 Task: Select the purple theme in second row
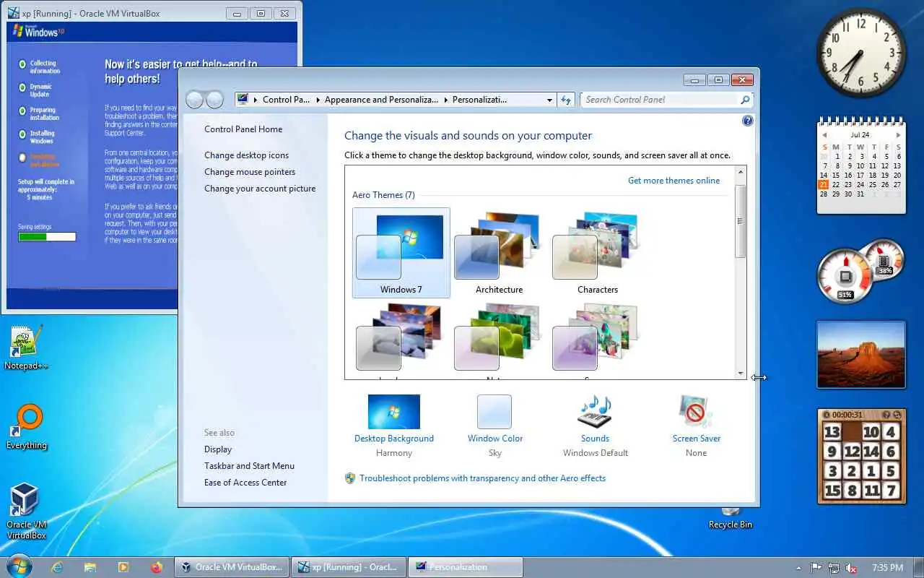coord(598,340)
